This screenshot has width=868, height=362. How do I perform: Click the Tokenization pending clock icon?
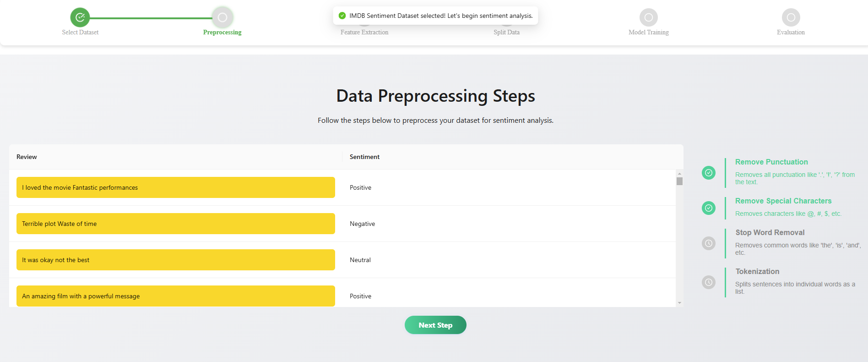[x=709, y=282]
